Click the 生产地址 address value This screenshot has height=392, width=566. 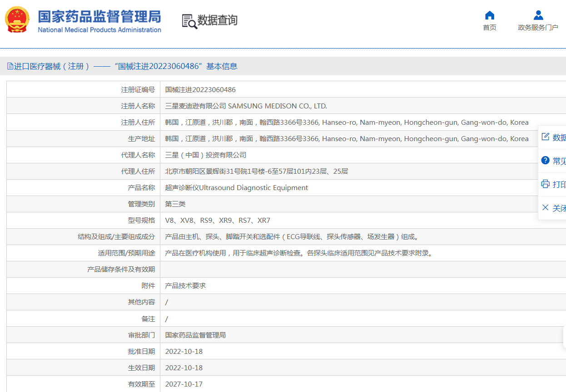(x=347, y=139)
